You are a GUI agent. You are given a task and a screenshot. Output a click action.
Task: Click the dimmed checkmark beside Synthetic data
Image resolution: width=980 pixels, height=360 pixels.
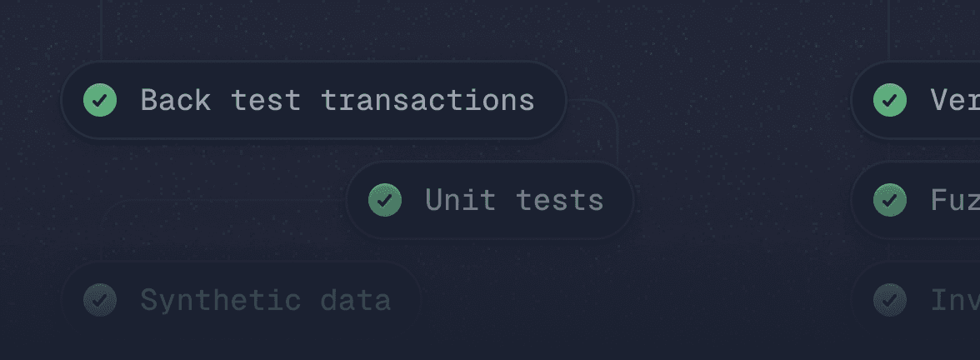coord(100,300)
